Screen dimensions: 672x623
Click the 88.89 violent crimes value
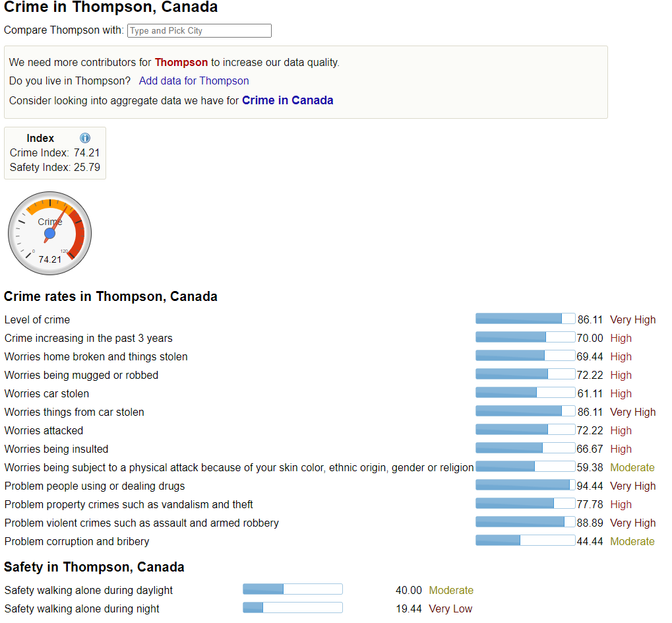pyautogui.click(x=590, y=523)
